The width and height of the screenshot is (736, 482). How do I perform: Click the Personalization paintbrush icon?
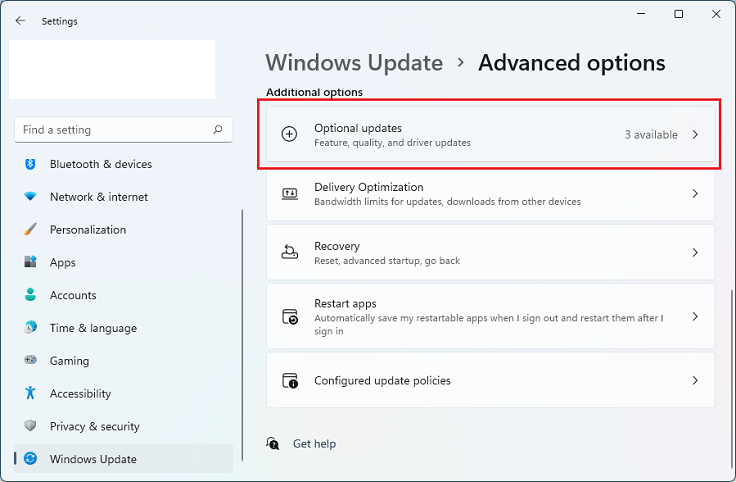click(30, 230)
